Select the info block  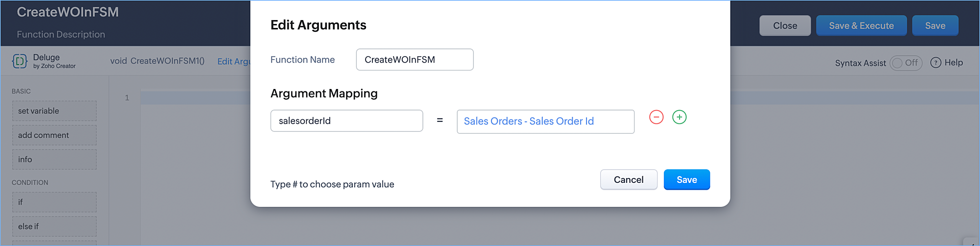[x=54, y=159]
